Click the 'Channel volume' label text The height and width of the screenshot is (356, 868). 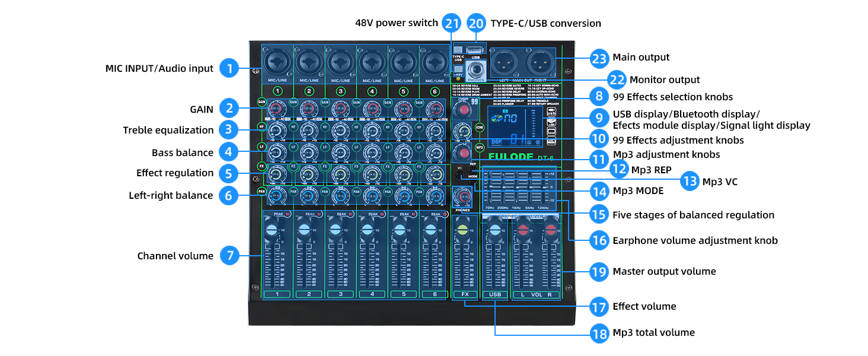pyautogui.click(x=175, y=256)
